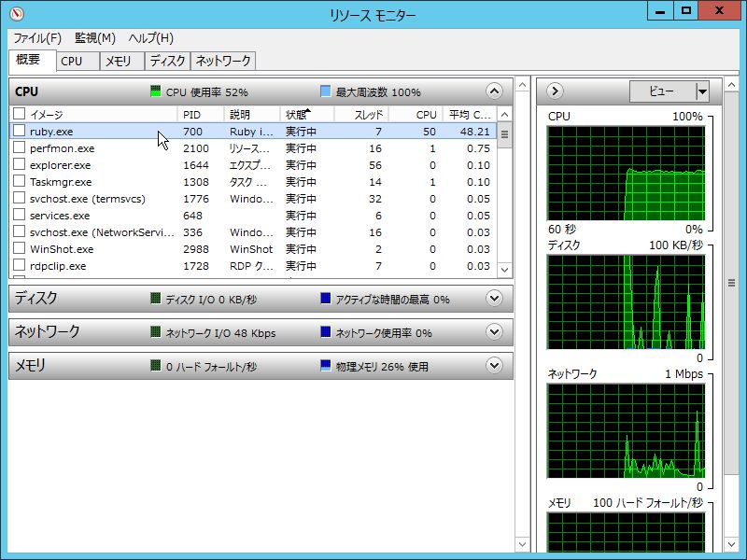Click green ディスク I/O legend square
The height and width of the screenshot is (560, 747).
coord(155,299)
